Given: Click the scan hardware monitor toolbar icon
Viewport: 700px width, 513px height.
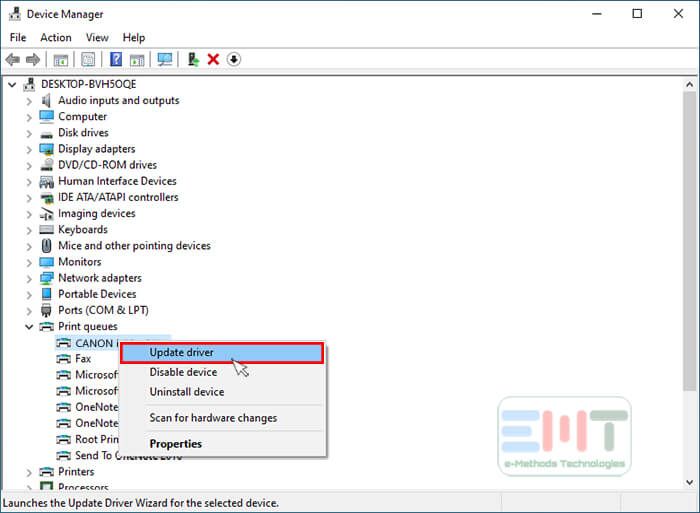Looking at the screenshot, I should (165, 60).
